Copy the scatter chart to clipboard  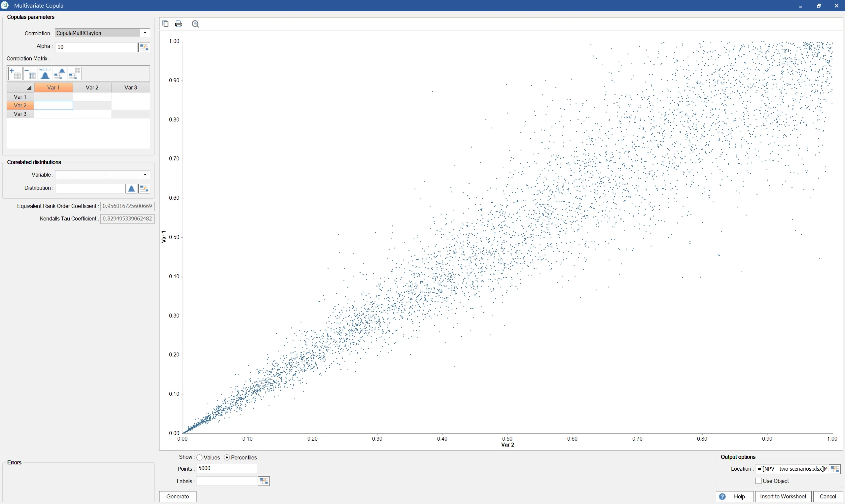click(165, 23)
